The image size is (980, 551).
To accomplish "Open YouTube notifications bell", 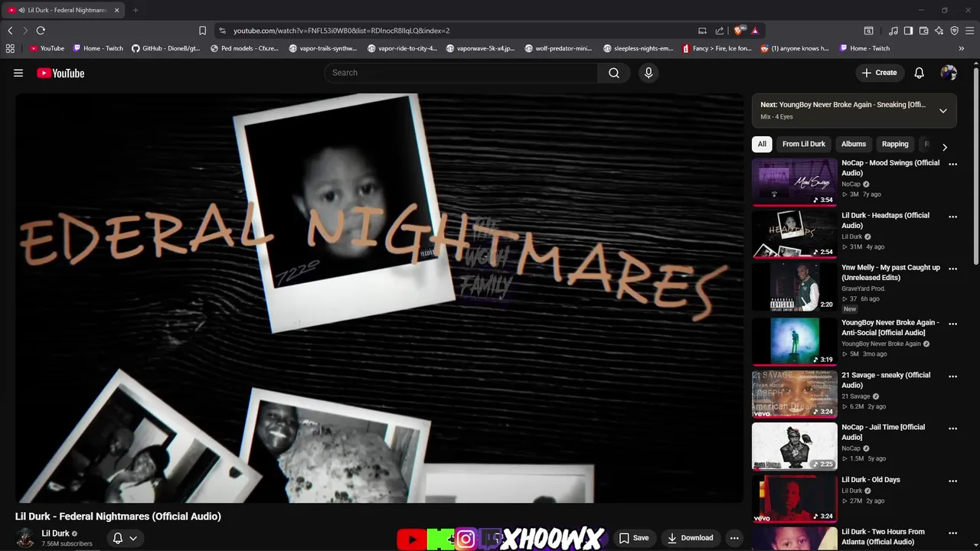I will (919, 73).
